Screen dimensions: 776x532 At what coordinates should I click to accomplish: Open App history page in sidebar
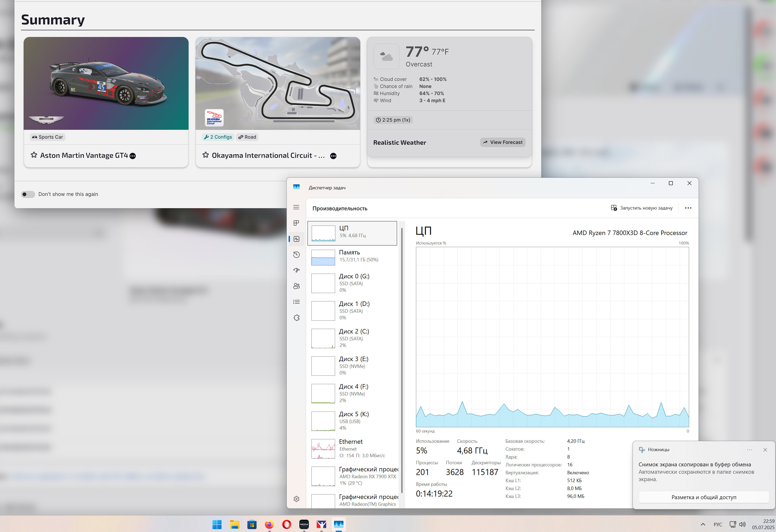(x=296, y=254)
